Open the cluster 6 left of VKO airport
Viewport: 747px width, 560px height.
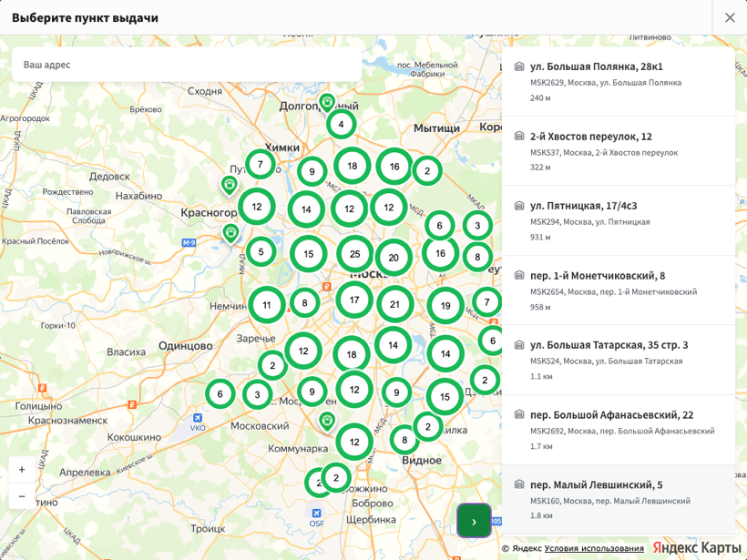[220, 393]
